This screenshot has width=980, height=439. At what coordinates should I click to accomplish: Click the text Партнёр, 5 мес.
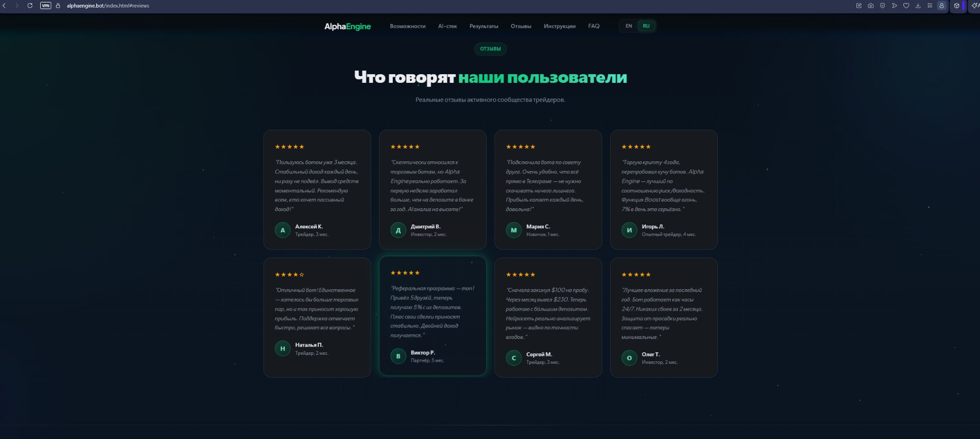(x=427, y=360)
